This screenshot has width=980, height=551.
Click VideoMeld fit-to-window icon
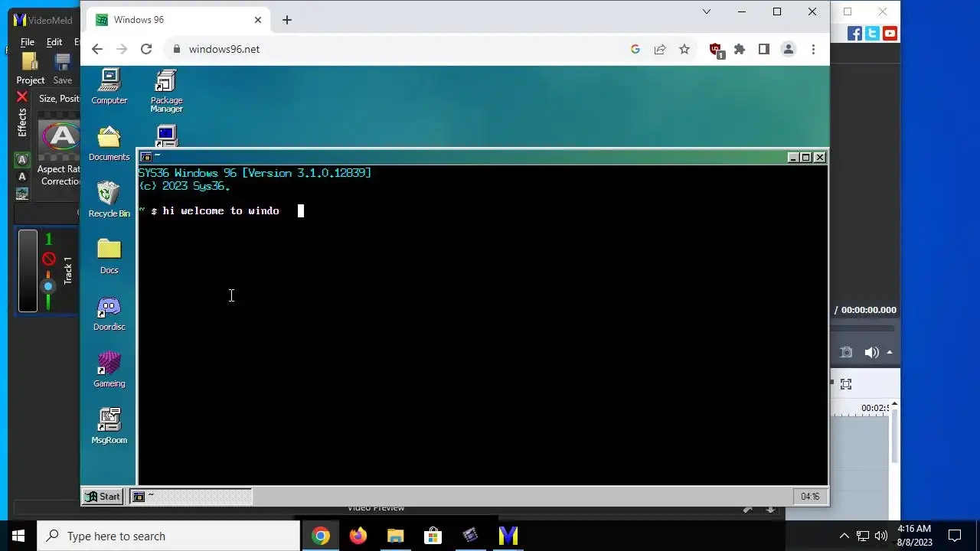click(x=846, y=384)
